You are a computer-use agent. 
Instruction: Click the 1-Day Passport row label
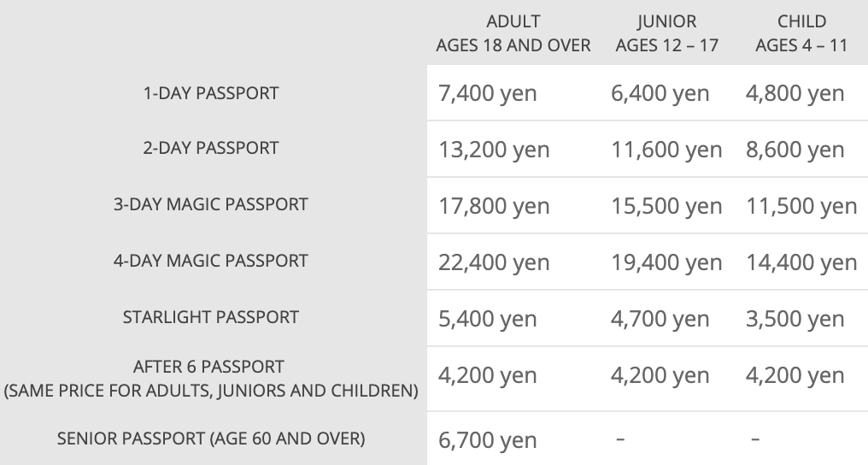(211, 93)
